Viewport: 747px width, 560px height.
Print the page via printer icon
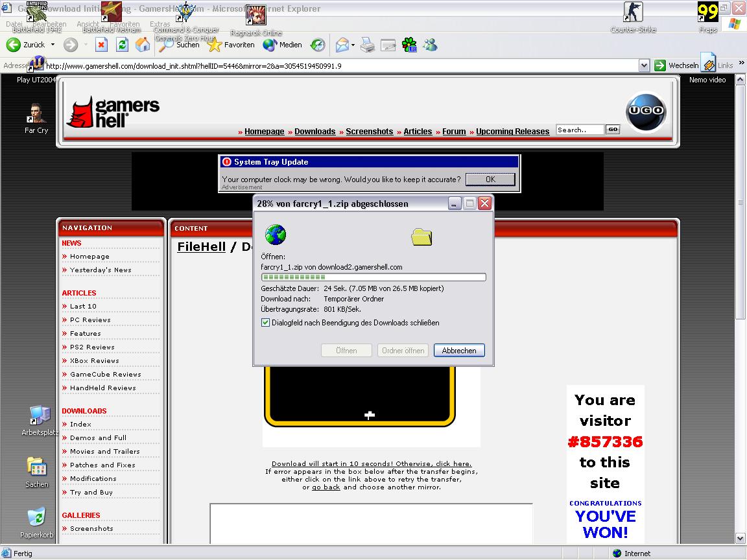(367, 45)
